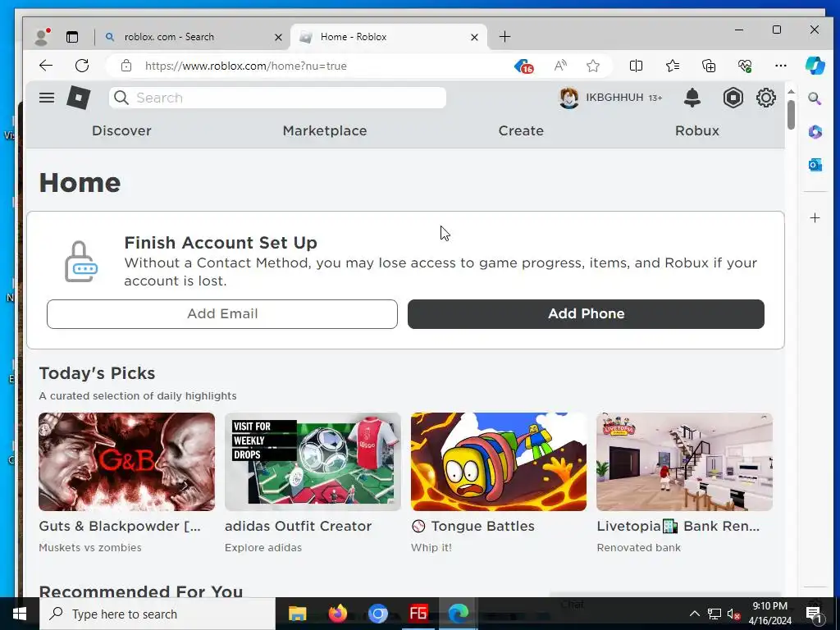Open the Roblox hamburger navigation menu

click(47, 98)
